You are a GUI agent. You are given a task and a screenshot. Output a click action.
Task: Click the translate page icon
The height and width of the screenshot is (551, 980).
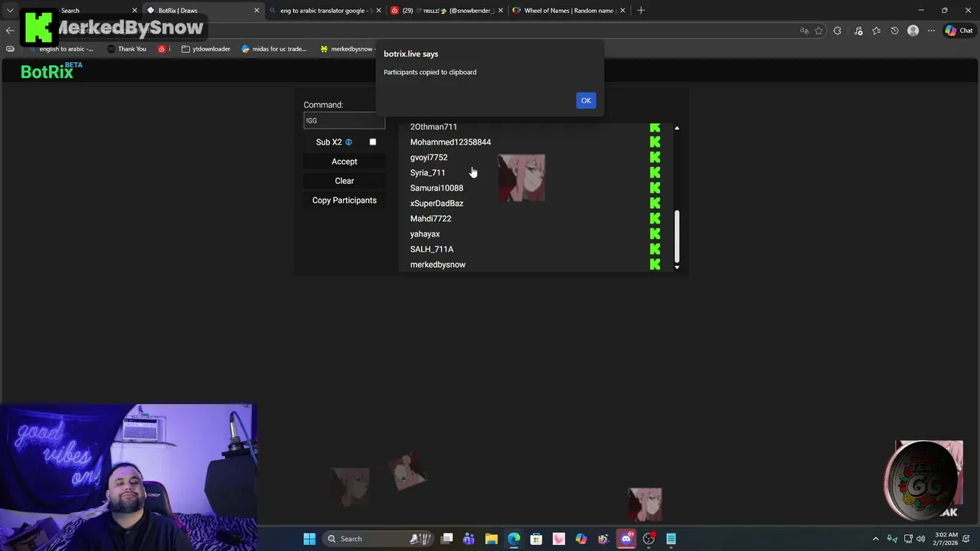pos(804,31)
